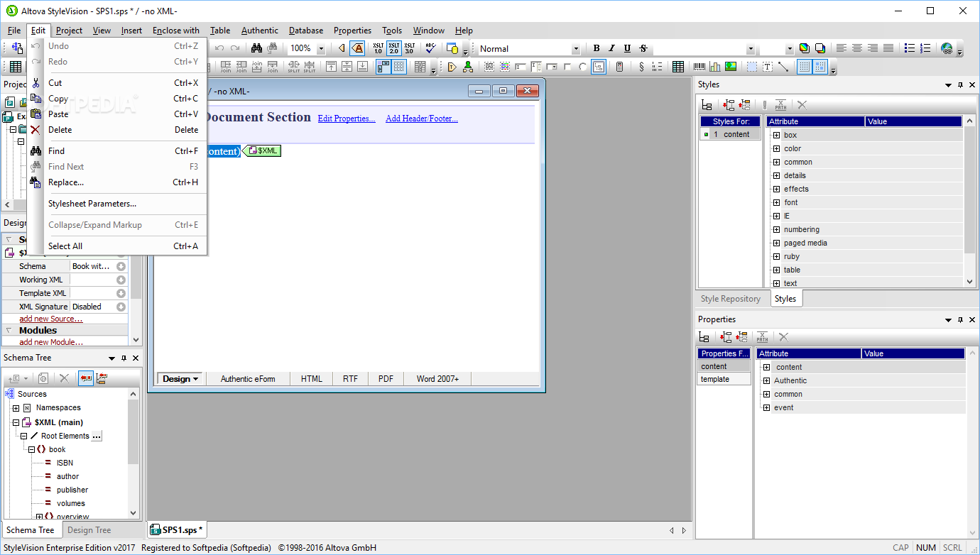Image resolution: width=980 pixels, height=555 pixels.
Task: Open the Normal paragraph format dropdown
Action: click(x=576, y=49)
